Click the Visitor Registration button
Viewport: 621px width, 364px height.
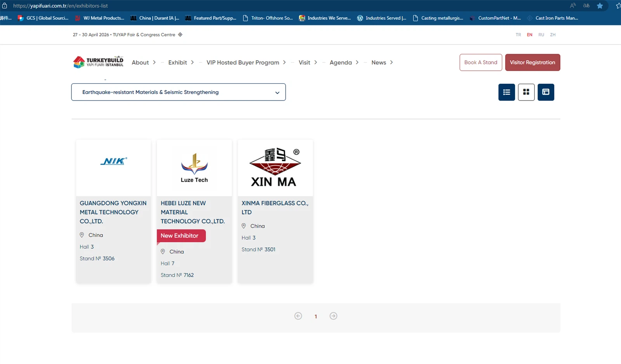tap(532, 62)
